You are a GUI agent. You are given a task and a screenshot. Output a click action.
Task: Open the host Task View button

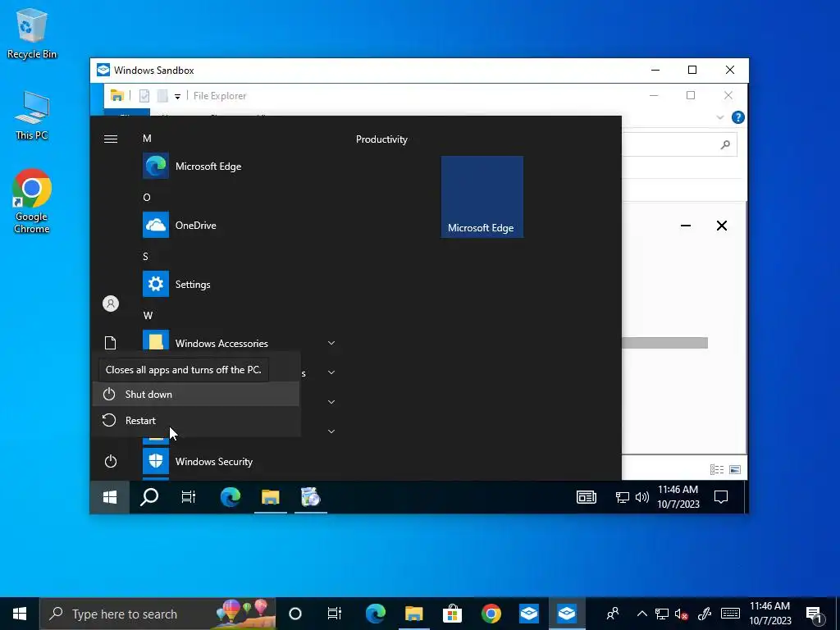335,614
